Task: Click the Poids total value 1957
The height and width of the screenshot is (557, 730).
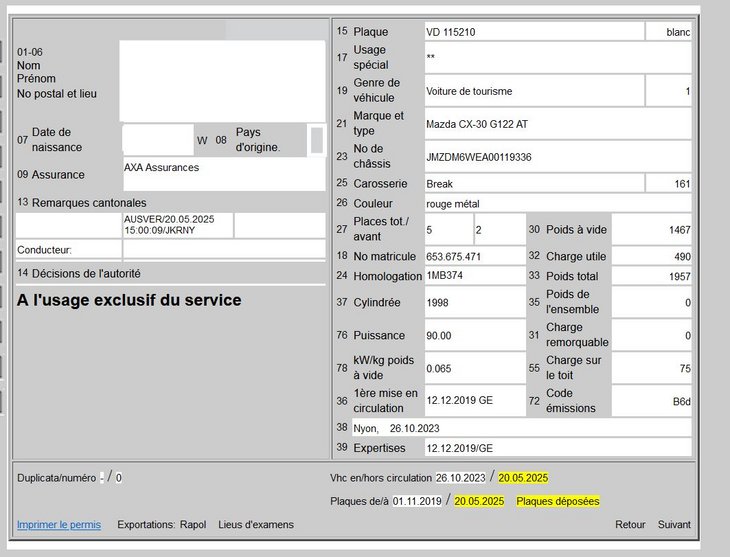Action: 652,276
